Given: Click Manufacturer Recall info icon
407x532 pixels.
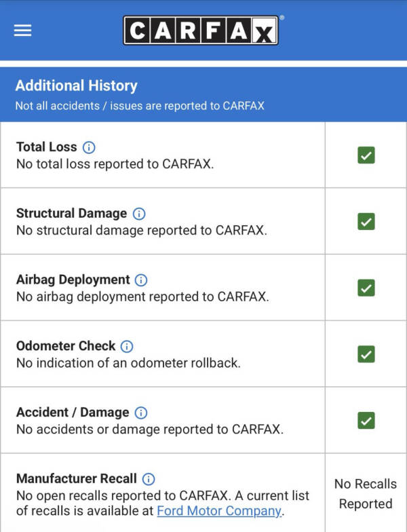Looking at the screenshot, I should coord(149,478).
